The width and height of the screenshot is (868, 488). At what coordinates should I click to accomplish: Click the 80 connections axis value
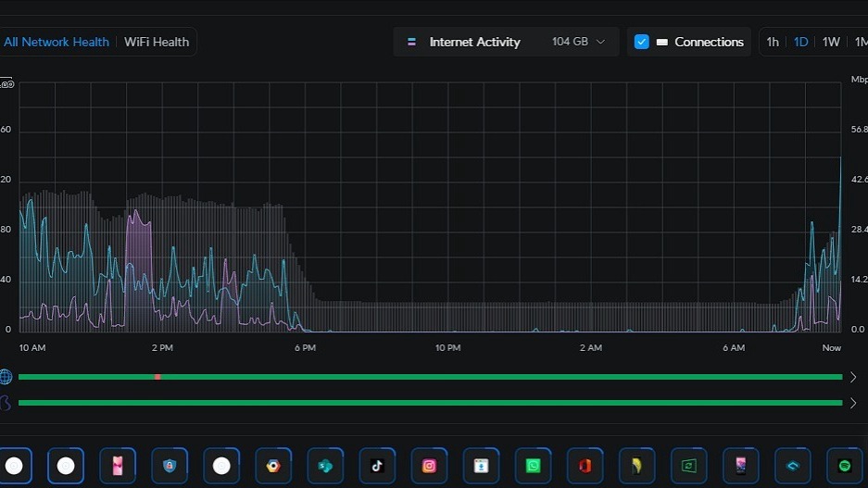(6, 229)
